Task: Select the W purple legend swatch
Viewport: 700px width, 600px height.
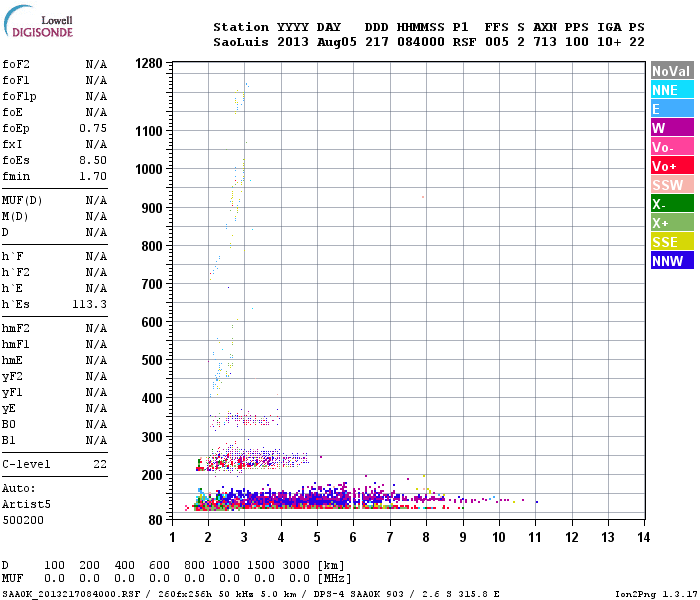Action: [x=672, y=128]
